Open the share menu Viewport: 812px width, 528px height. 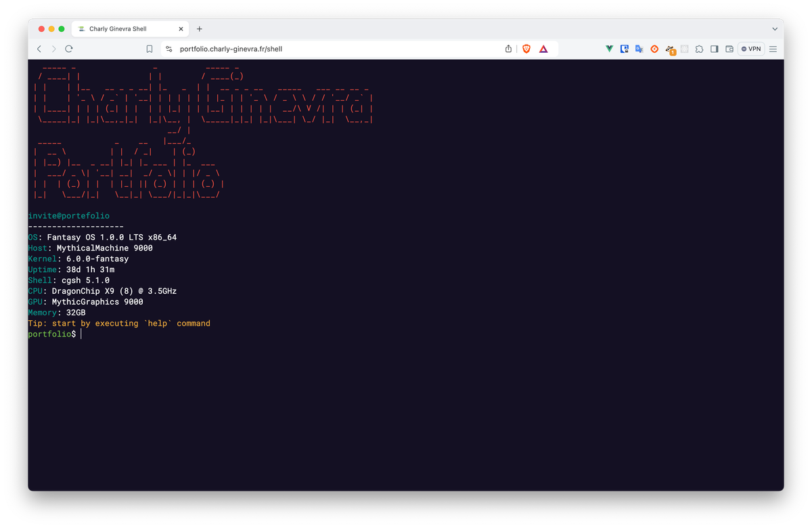pyautogui.click(x=508, y=49)
